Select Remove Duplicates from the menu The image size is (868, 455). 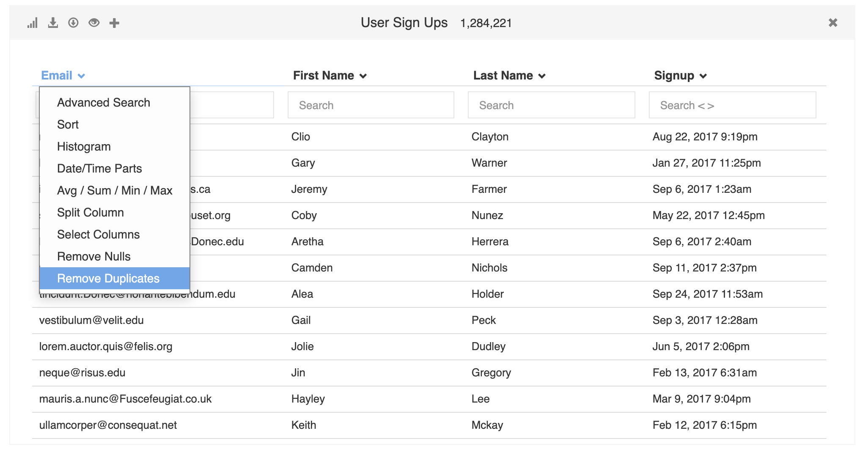click(x=108, y=278)
